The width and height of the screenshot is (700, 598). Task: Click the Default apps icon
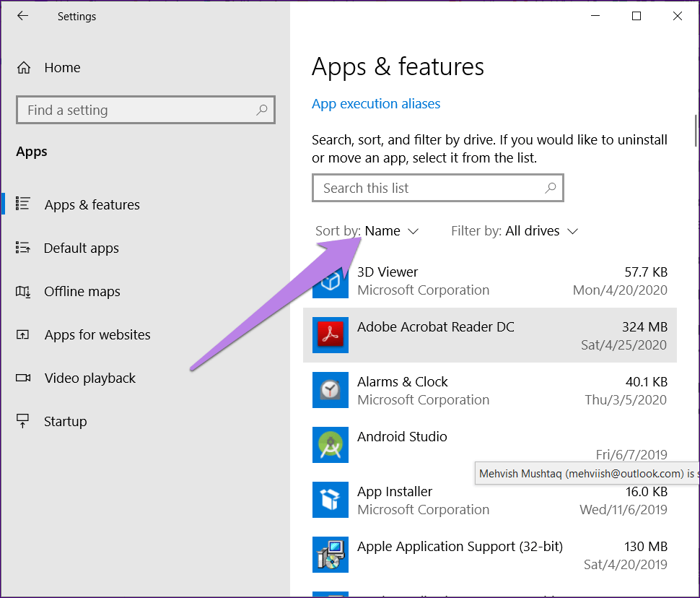coord(23,247)
